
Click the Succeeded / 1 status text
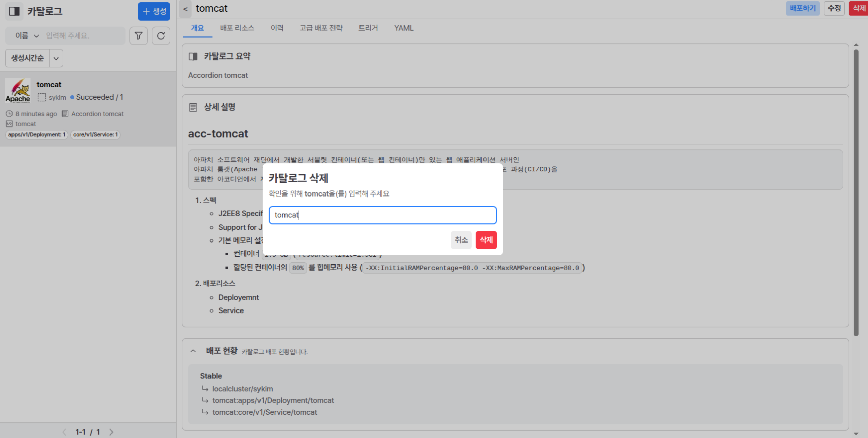click(99, 97)
